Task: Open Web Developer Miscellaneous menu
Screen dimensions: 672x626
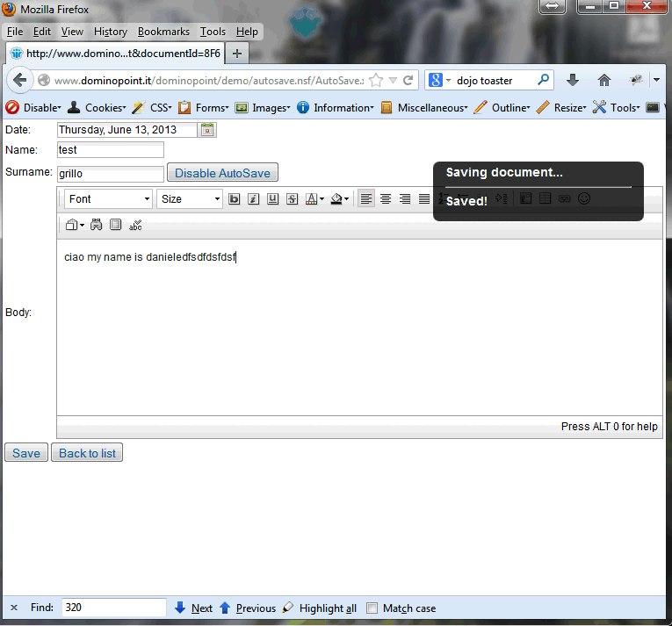Action: (424, 107)
